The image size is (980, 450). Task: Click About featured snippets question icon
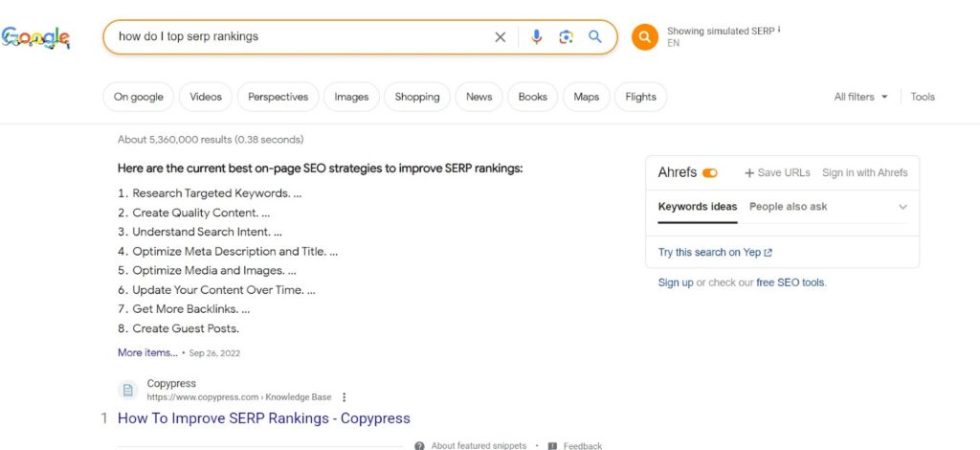point(419,445)
